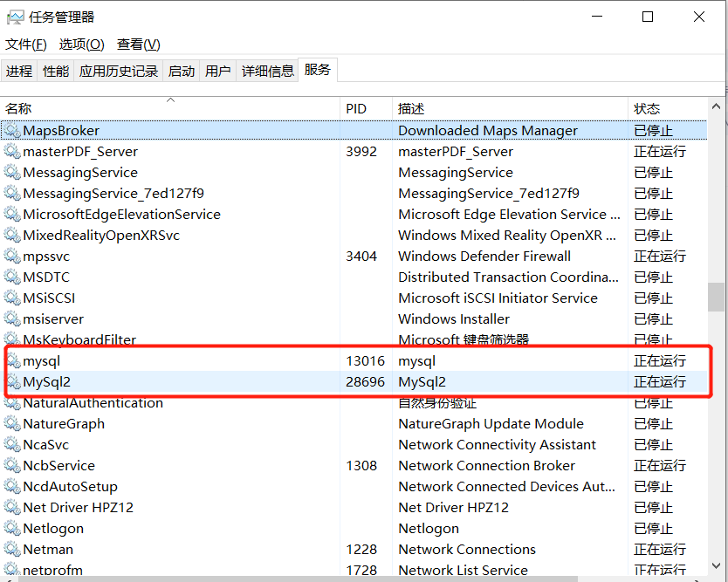Click the Network Connections description
The height and width of the screenshot is (582, 728).
tap(467, 549)
